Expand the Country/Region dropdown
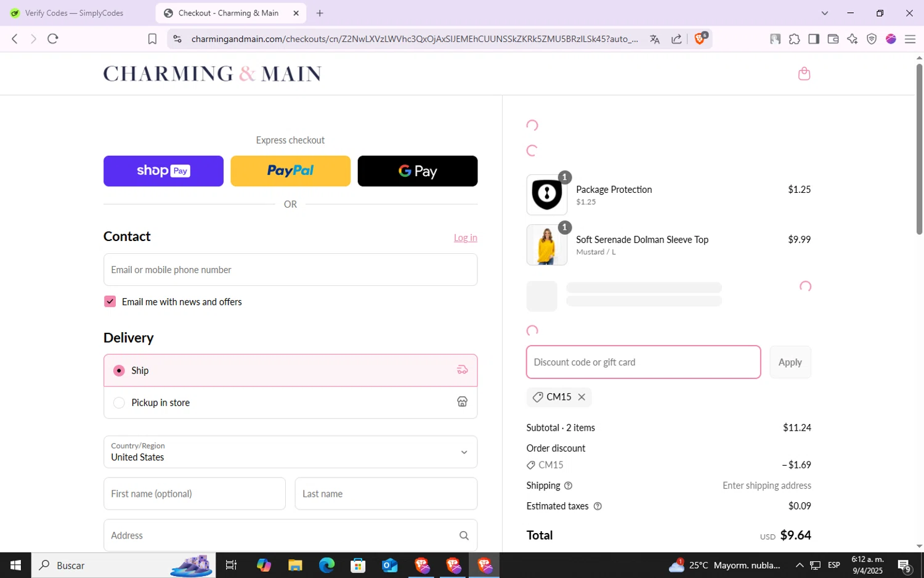 click(290, 452)
